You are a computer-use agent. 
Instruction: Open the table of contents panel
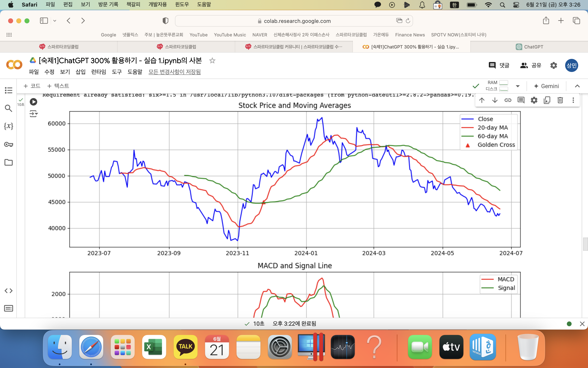(9, 91)
